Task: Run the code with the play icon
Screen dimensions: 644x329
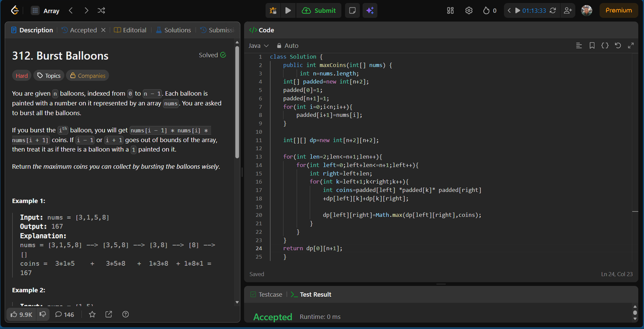Action: [x=288, y=10]
